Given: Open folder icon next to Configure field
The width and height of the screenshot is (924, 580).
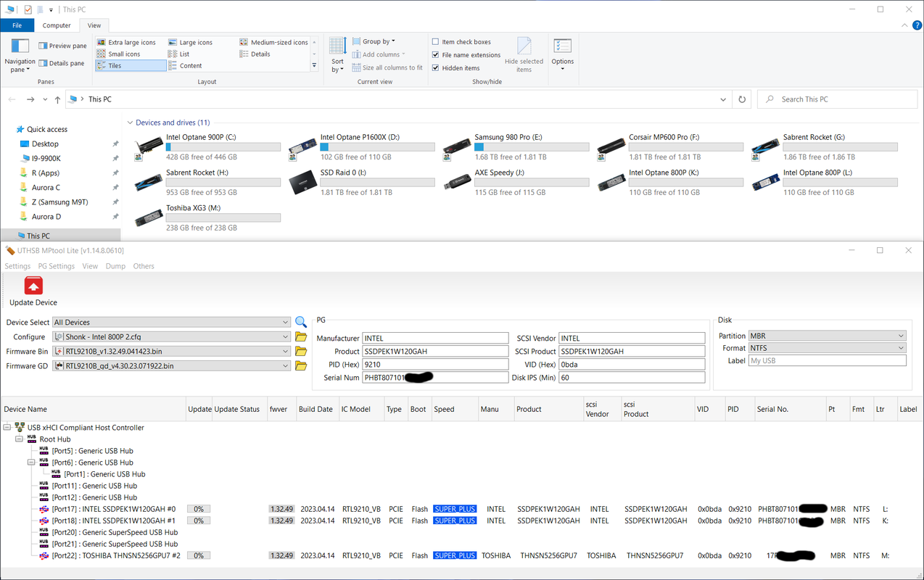Looking at the screenshot, I should 301,337.
